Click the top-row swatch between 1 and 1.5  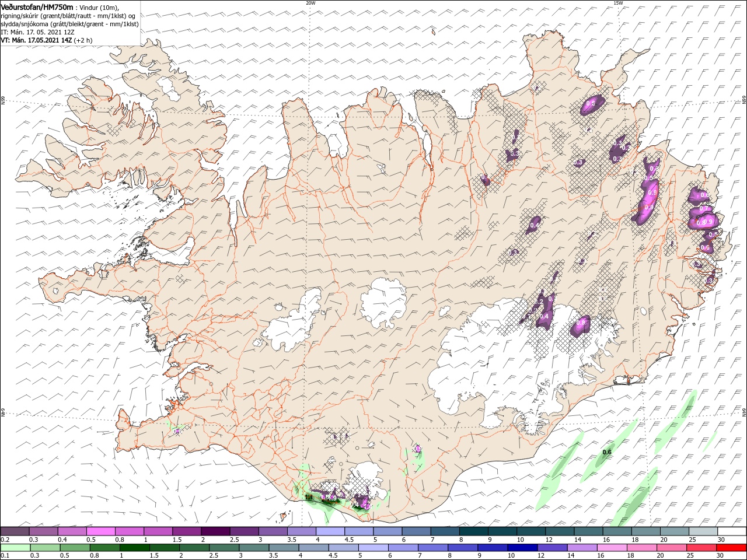pyautogui.click(x=158, y=531)
